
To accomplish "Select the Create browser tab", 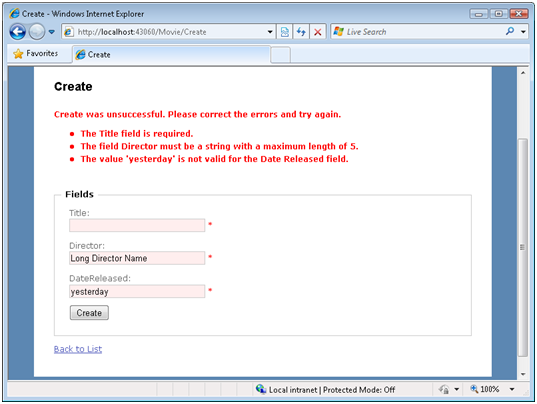I will (171, 54).
